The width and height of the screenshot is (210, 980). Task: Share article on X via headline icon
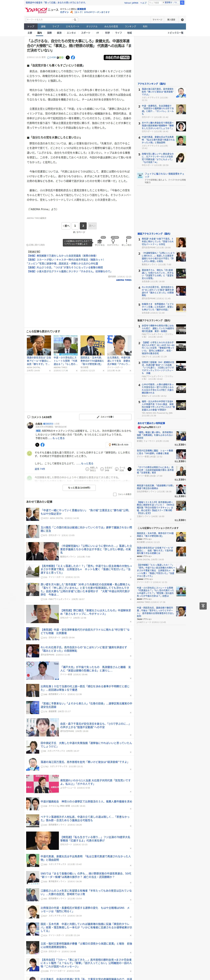tap(68, 57)
